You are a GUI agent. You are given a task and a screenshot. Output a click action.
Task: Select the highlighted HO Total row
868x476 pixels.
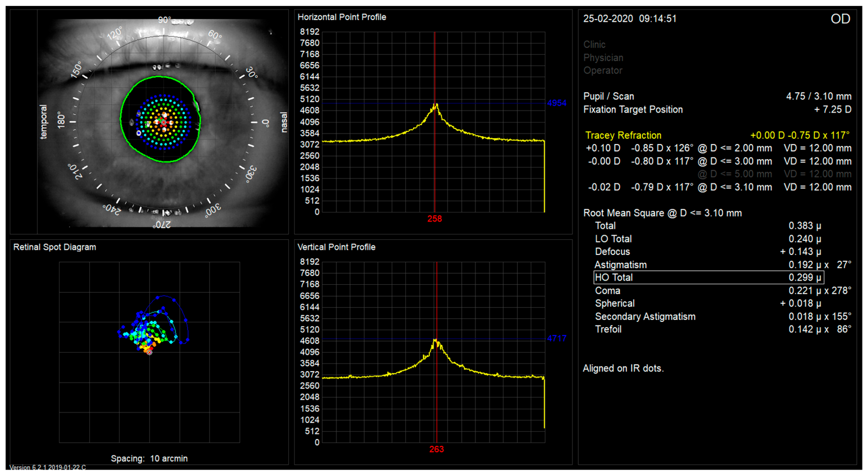708,277
